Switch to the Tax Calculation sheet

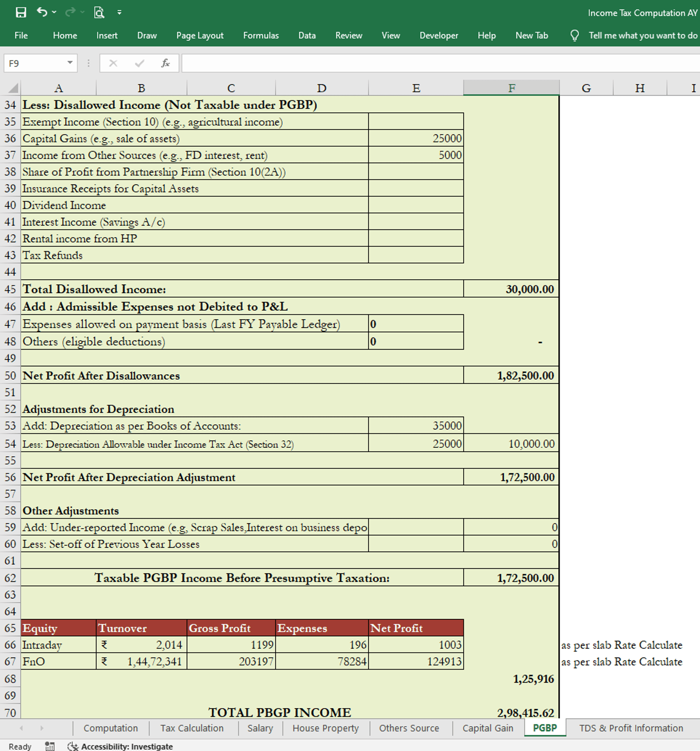point(192,728)
